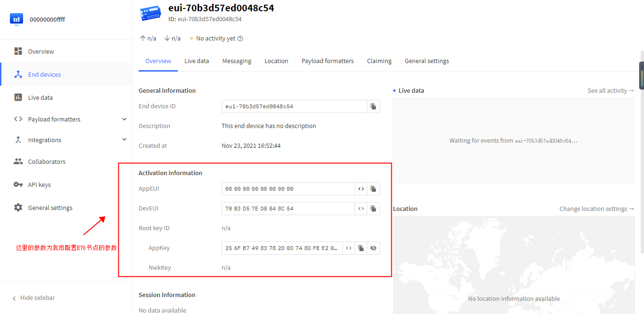The image size is (644, 314).
Task: Switch to the Live data tab
Action: click(x=197, y=61)
